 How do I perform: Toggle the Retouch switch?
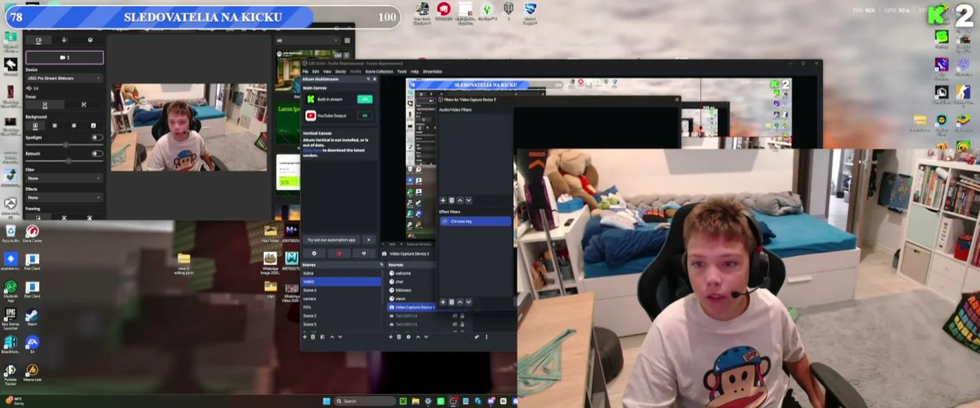pos(97,153)
